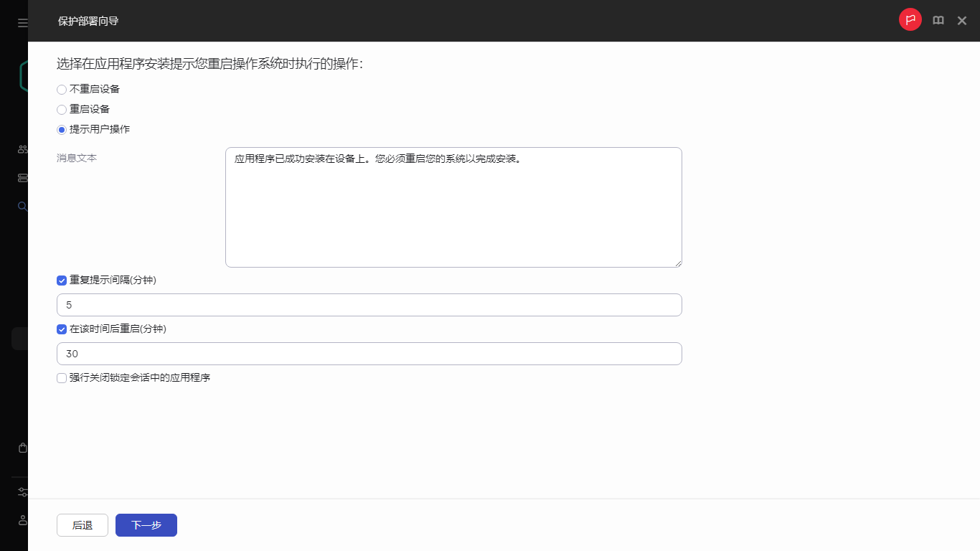
Task: Open the marketplace bag icon in sidebar
Action: pyautogui.click(x=22, y=447)
